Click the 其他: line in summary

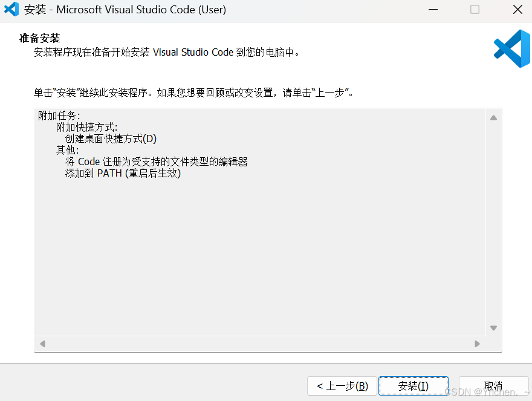[x=68, y=150]
